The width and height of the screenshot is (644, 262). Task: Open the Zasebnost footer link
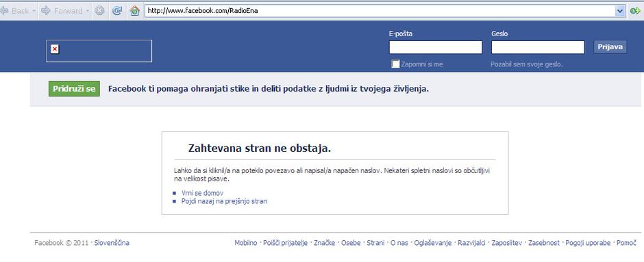544,243
